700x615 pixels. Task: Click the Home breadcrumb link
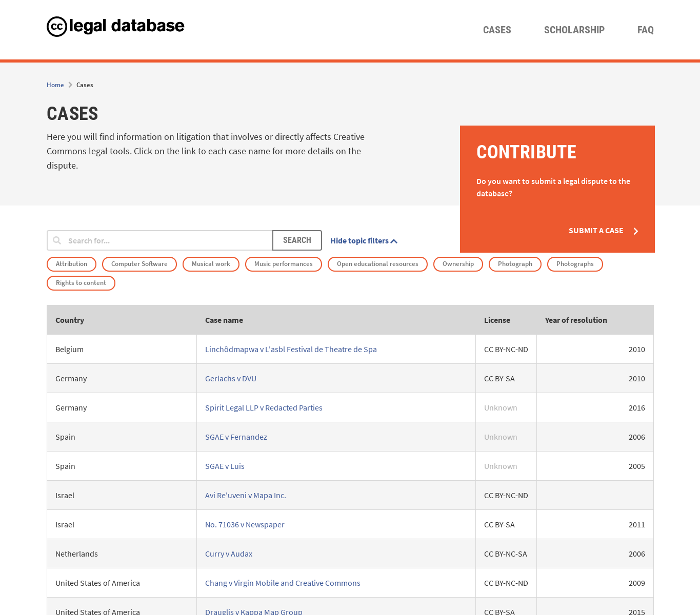pos(55,85)
